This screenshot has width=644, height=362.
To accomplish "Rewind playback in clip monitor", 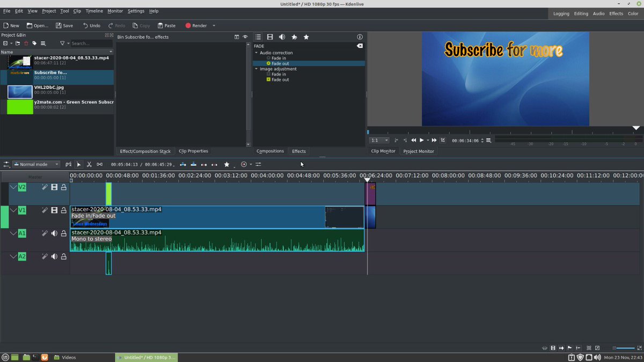I will (413, 140).
